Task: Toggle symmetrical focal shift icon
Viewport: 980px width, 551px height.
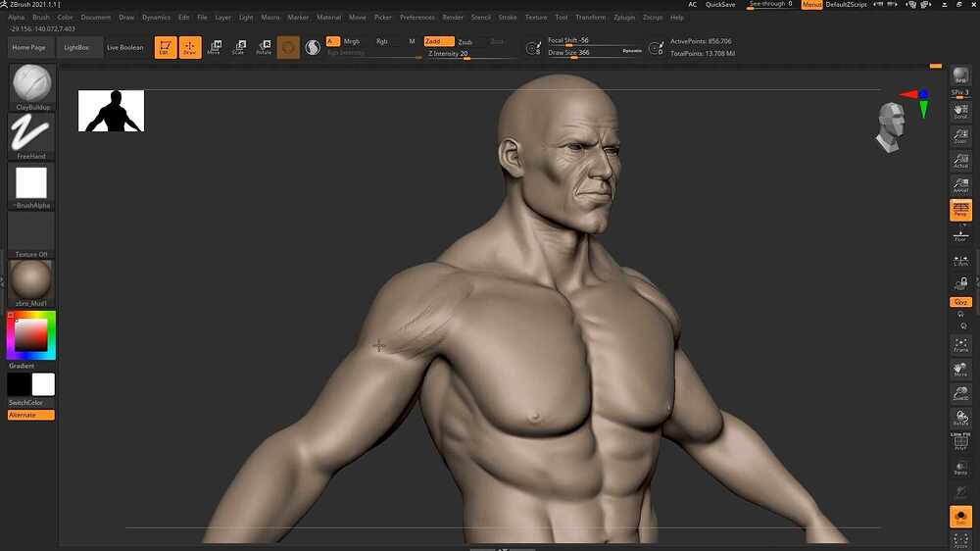Action: 533,47
